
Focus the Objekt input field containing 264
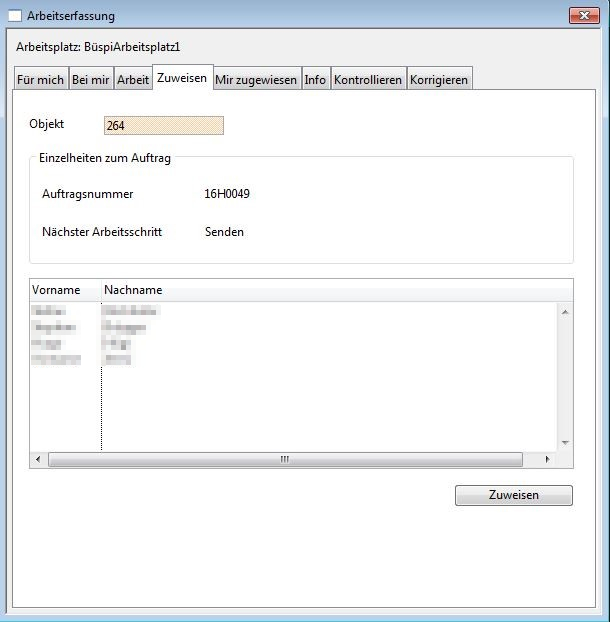tap(163, 125)
